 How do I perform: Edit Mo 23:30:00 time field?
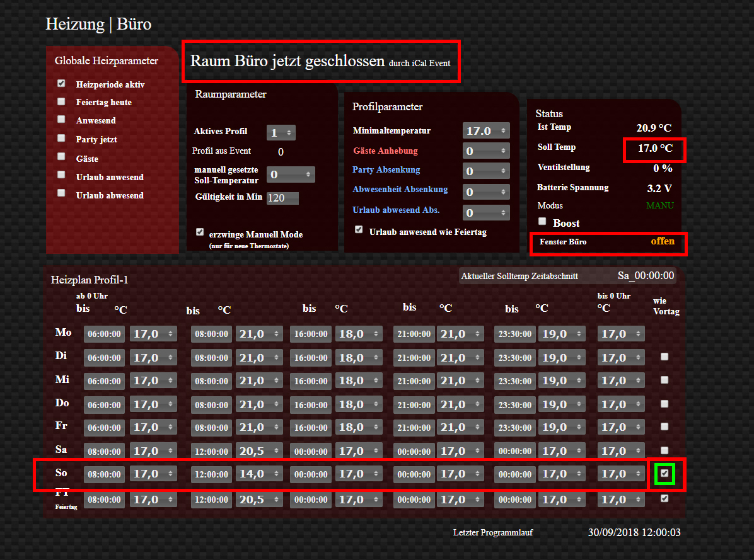(x=514, y=334)
